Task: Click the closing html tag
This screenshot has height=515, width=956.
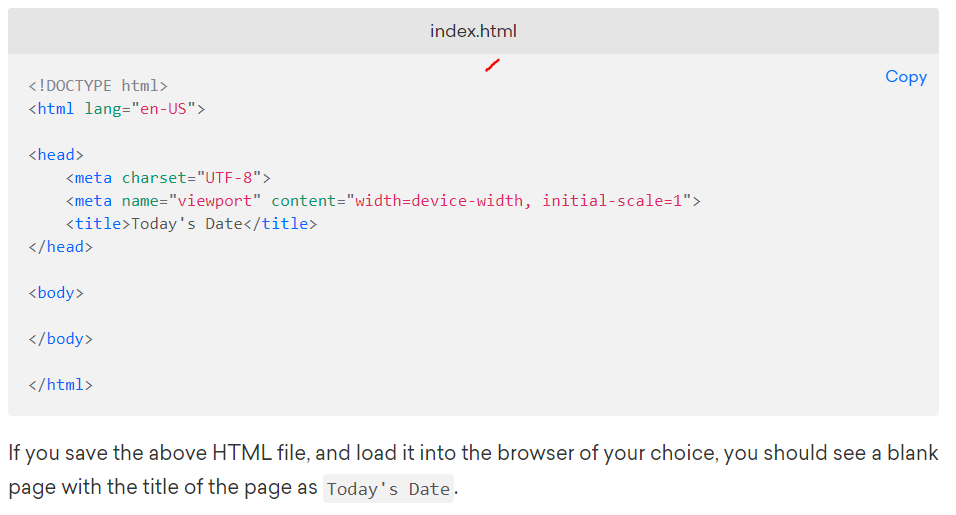Action: coord(60,385)
